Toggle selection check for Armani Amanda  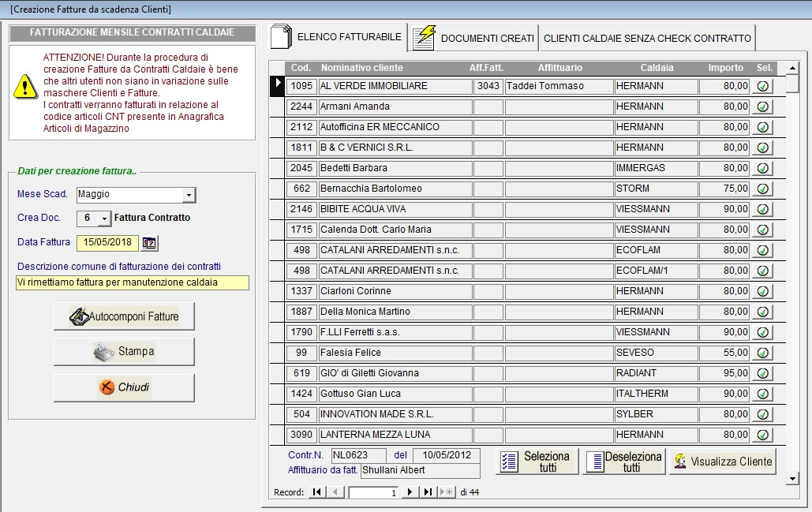click(763, 107)
